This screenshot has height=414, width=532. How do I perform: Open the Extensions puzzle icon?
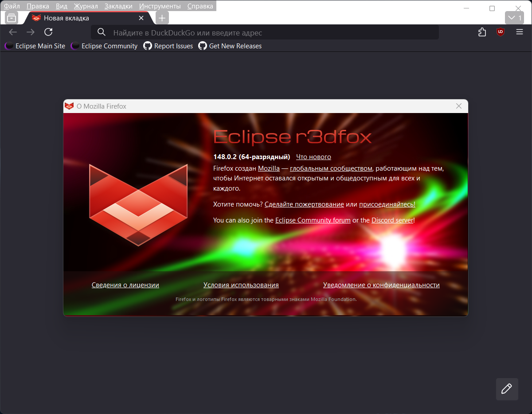482,32
